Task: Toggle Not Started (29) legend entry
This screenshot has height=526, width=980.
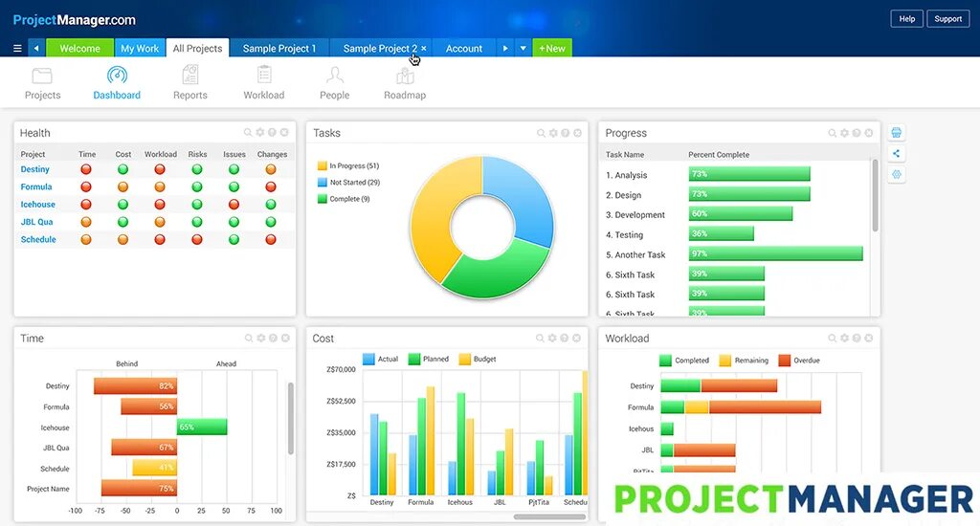Action: [348, 183]
